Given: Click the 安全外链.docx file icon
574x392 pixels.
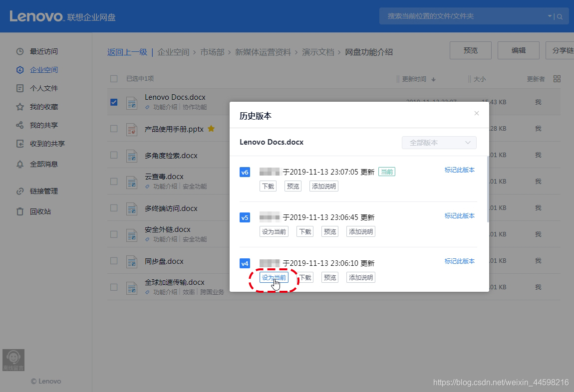Looking at the screenshot, I should [x=132, y=235].
